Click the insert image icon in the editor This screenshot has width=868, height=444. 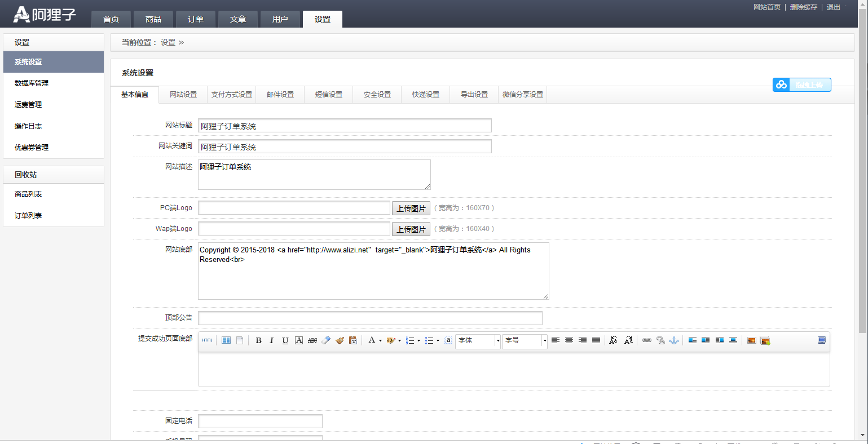pyautogui.click(x=751, y=340)
